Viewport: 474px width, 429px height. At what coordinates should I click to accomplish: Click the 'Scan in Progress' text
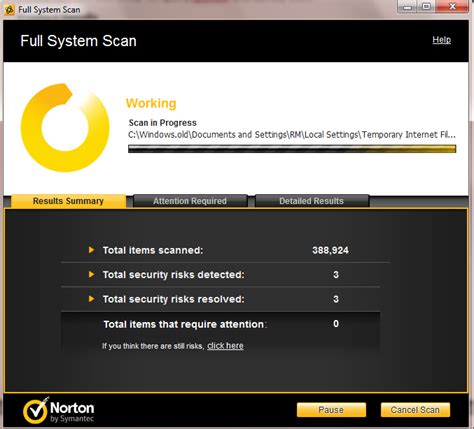pos(163,123)
